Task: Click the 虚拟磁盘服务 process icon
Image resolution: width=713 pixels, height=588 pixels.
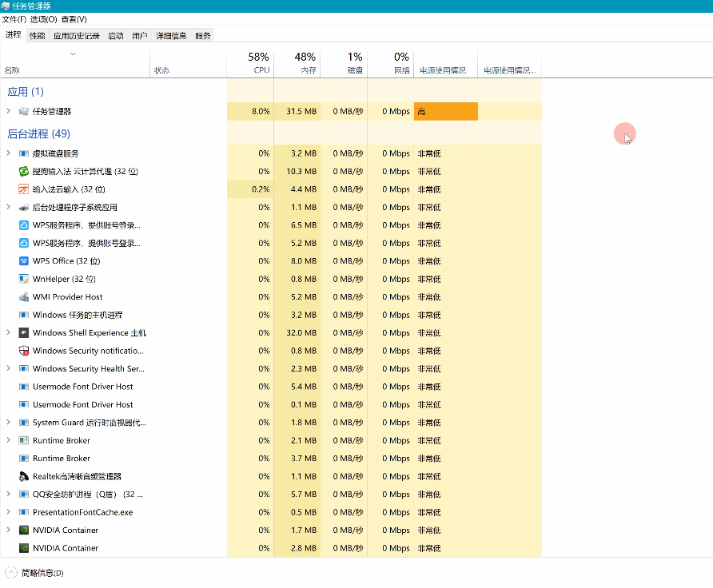Action: tap(24, 153)
